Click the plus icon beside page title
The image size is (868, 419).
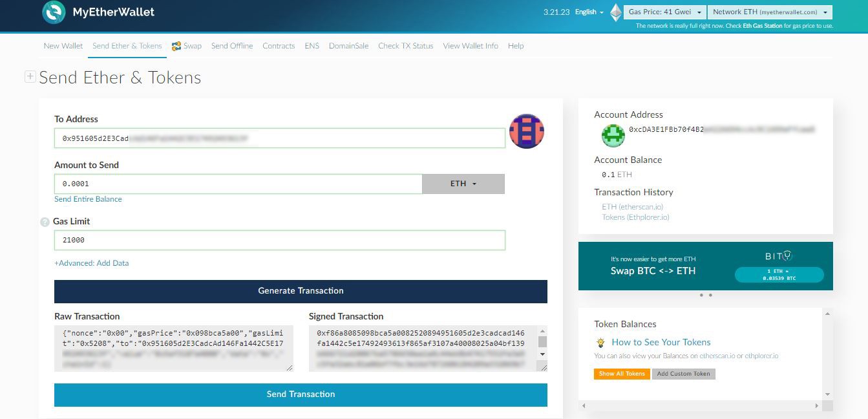[x=30, y=77]
